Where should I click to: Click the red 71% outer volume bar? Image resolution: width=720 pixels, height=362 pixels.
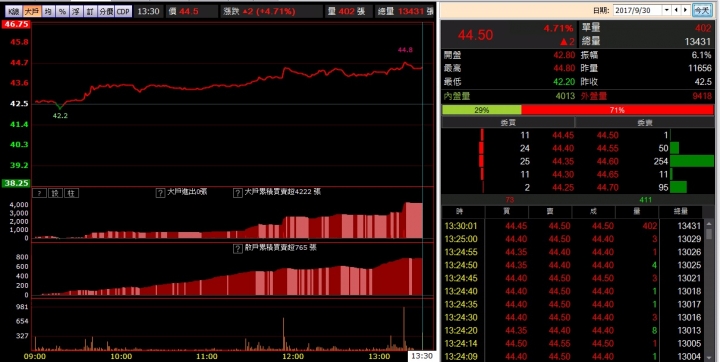[x=618, y=110]
